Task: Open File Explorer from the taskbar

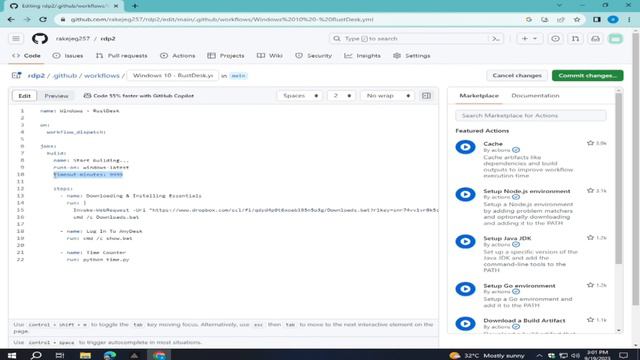Action: (85, 355)
